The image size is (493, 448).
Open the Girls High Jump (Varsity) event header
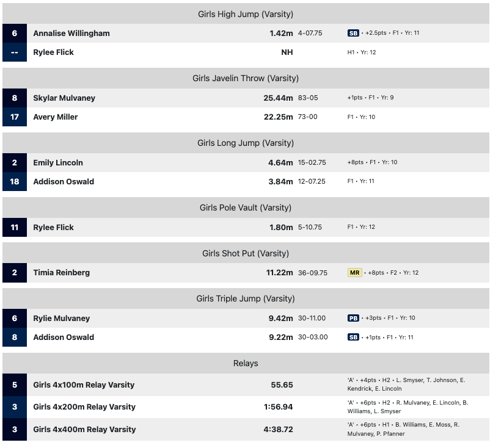[x=246, y=14]
